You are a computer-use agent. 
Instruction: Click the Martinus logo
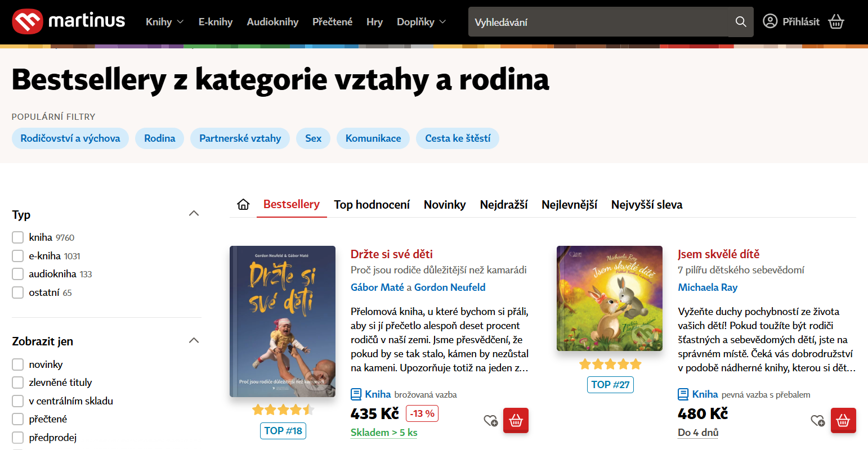[x=69, y=21]
